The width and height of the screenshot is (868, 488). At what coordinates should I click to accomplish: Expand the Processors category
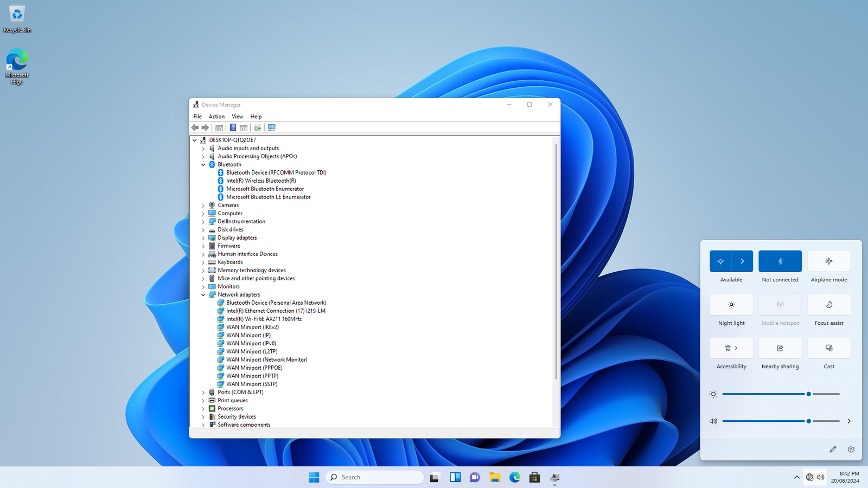point(203,408)
